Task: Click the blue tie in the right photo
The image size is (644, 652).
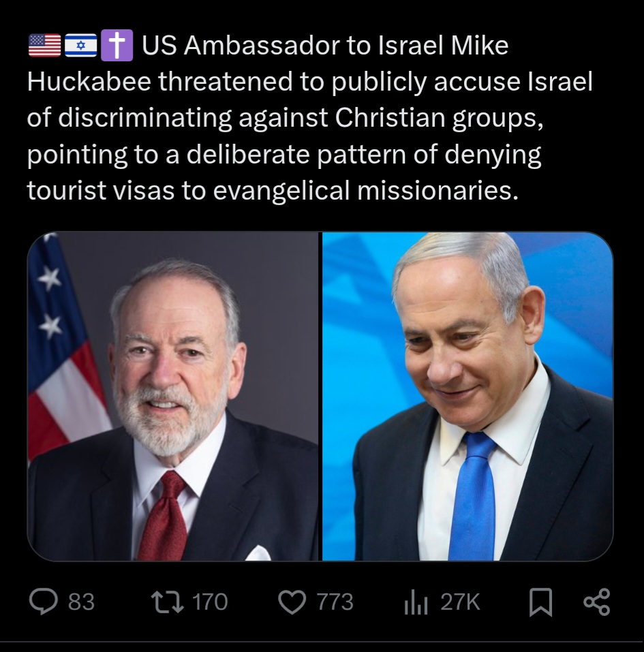Action: [x=473, y=496]
